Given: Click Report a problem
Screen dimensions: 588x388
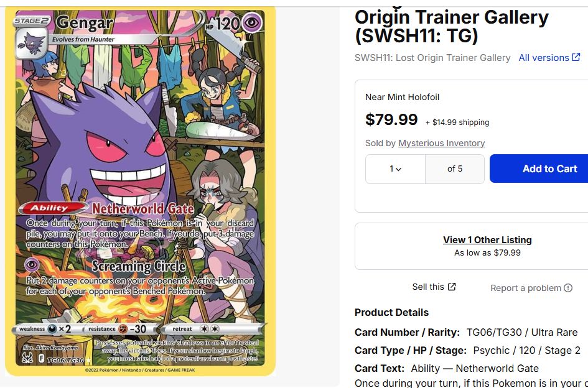Looking at the screenshot, I should 526,288.
